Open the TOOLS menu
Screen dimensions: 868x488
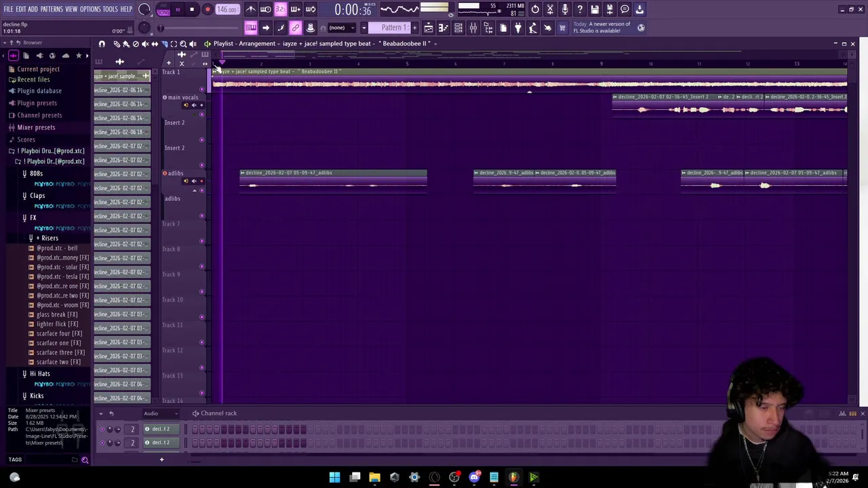pos(110,9)
